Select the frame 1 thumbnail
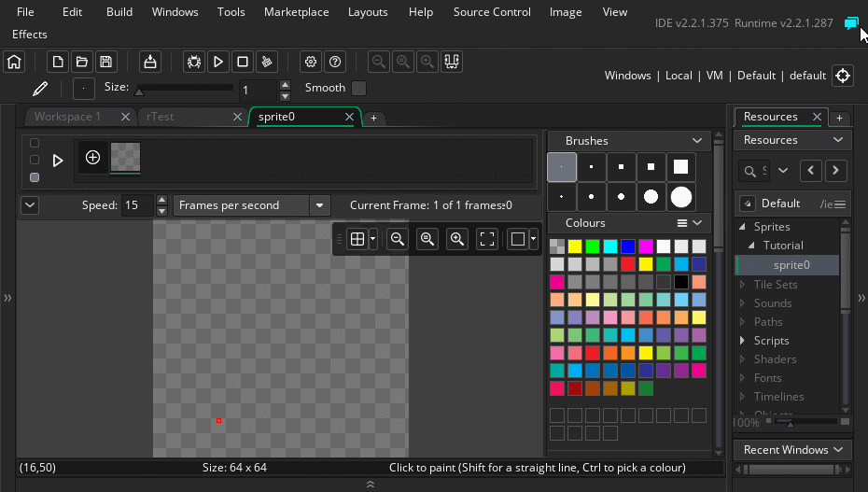 tap(125, 158)
